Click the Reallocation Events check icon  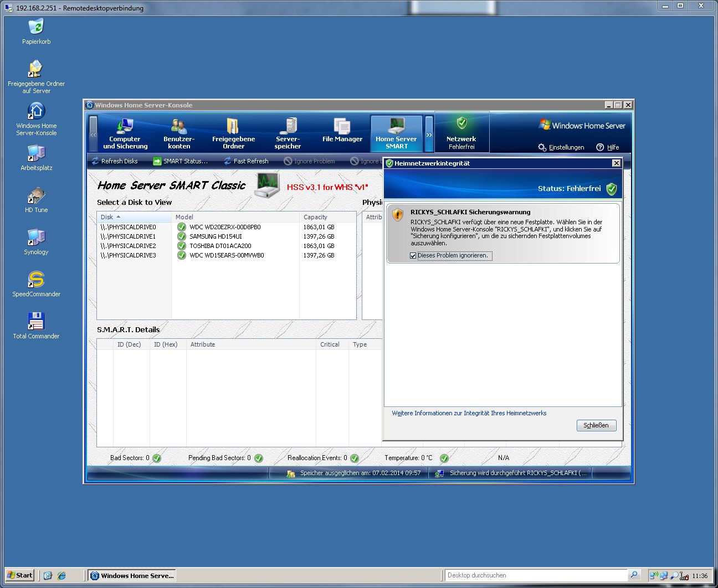coord(355,458)
